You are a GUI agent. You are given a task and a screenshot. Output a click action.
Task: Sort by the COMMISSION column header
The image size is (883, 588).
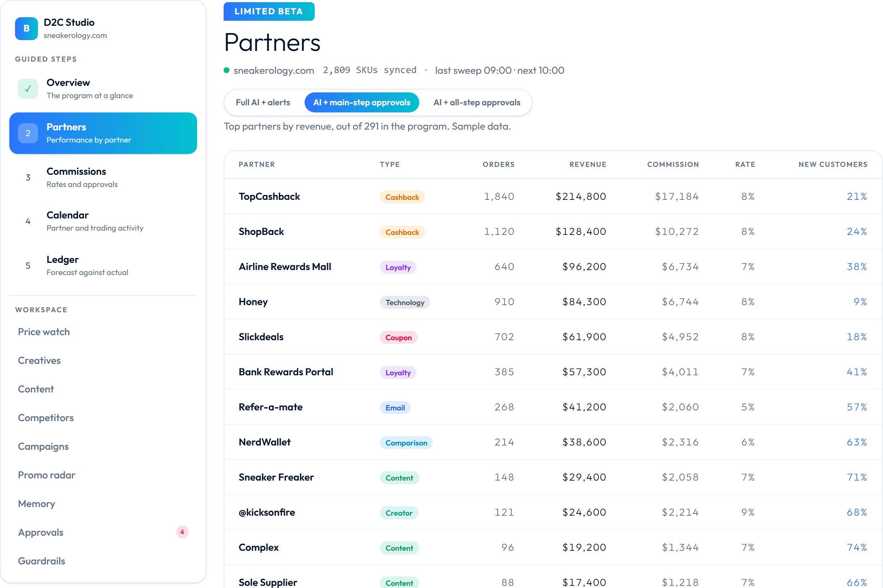tap(673, 164)
